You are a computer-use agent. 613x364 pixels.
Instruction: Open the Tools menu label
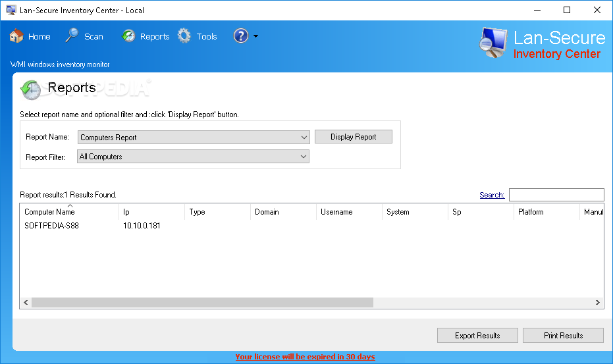click(x=207, y=37)
